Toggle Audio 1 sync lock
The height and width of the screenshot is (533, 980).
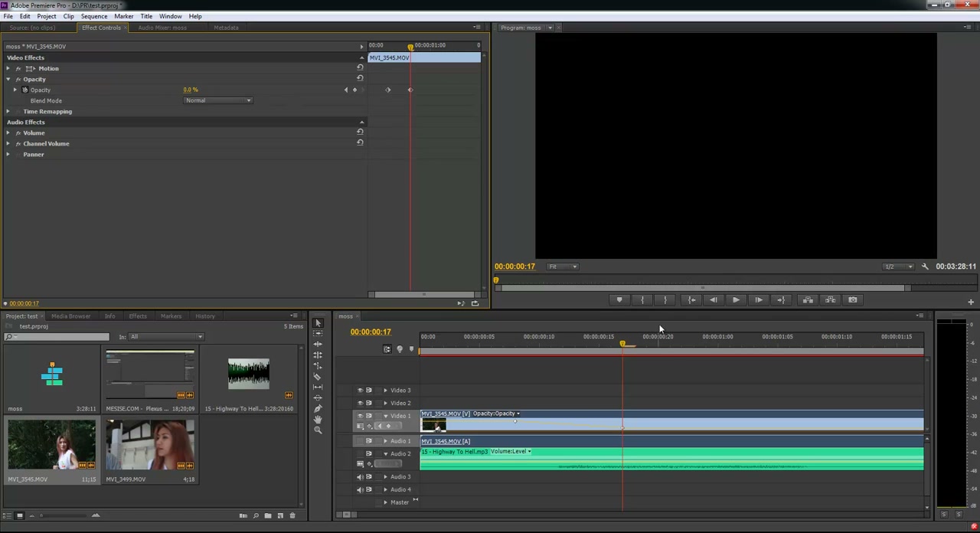369,441
